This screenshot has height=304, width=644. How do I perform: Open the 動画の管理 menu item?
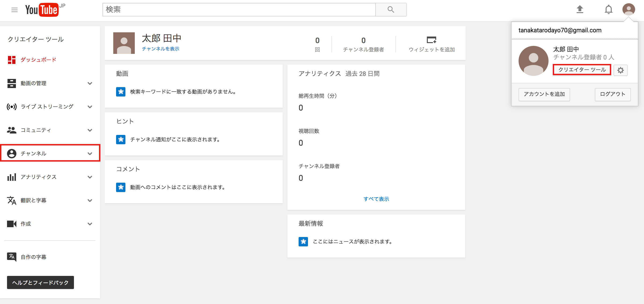click(50, 83)
